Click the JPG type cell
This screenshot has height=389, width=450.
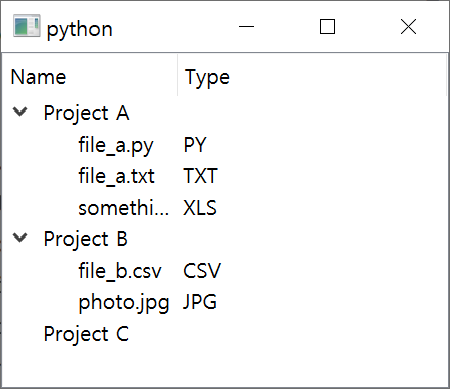200,302
